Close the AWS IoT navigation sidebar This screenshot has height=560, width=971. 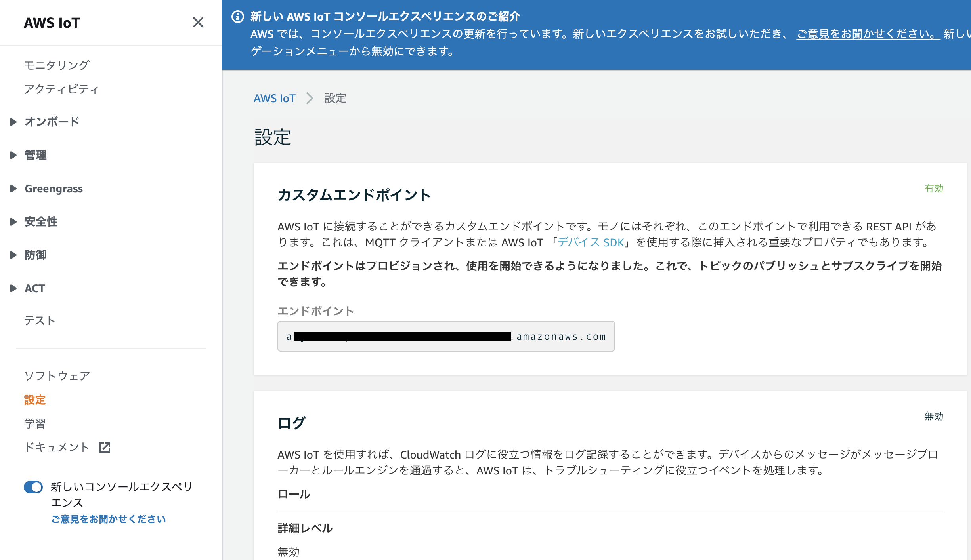pos(199,23)
